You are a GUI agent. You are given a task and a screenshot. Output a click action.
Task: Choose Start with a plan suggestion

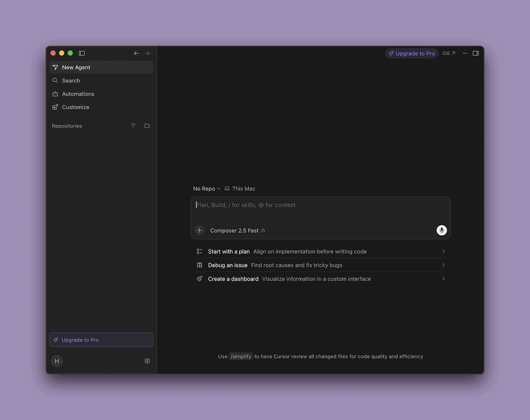click(321, 251)
